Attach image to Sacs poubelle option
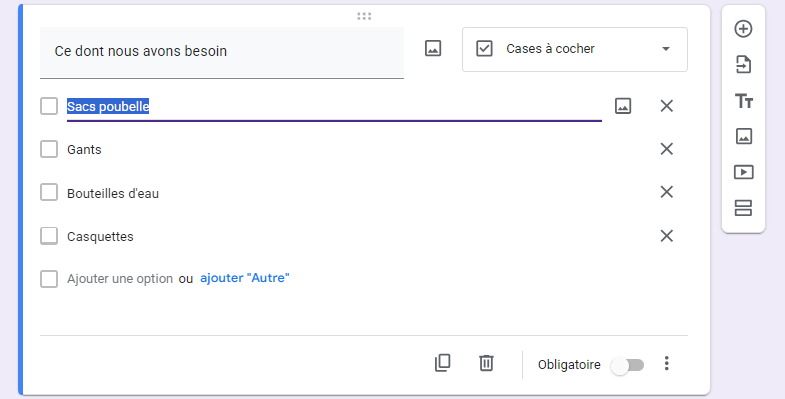 pyautogui.click(x=623, y=106)
